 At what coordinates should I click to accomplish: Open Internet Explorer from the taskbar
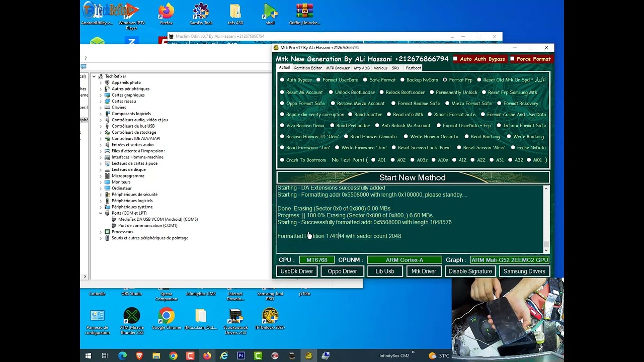224,356
